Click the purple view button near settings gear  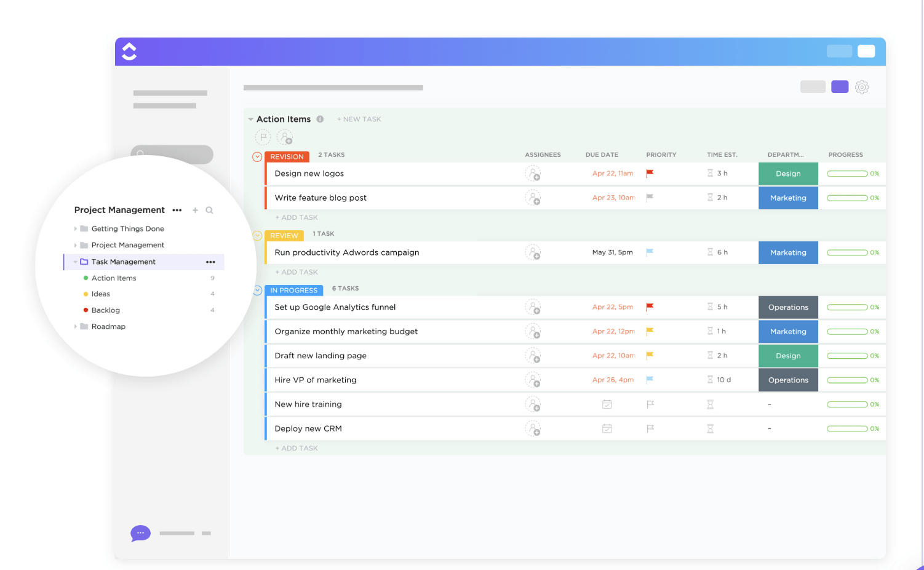tap(840, 87)
